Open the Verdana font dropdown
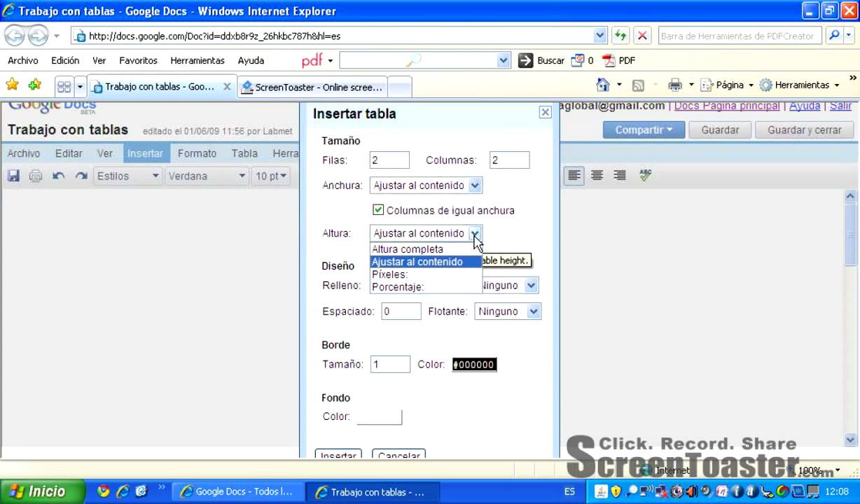This screenshot has height=504, width=860. click(x=207, y=176)
